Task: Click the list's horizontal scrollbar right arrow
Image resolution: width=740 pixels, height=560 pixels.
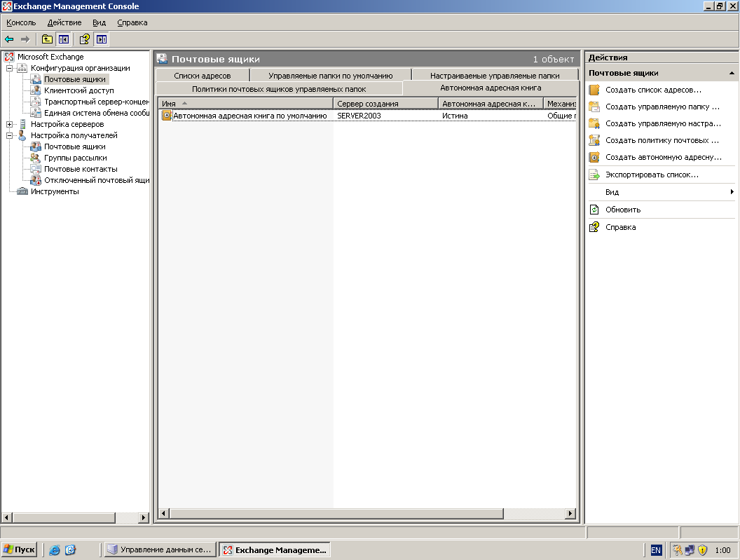Action: tap(570, 513)
